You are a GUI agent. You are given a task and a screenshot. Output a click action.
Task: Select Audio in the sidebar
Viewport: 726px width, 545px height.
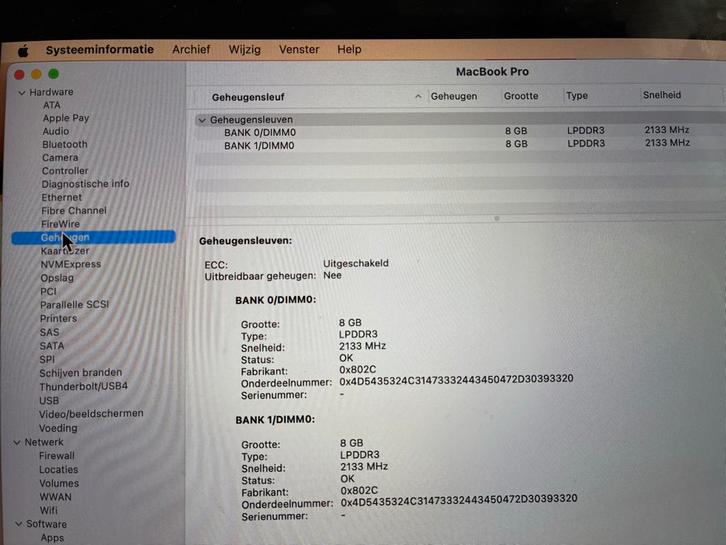click(x=56, y=131)
